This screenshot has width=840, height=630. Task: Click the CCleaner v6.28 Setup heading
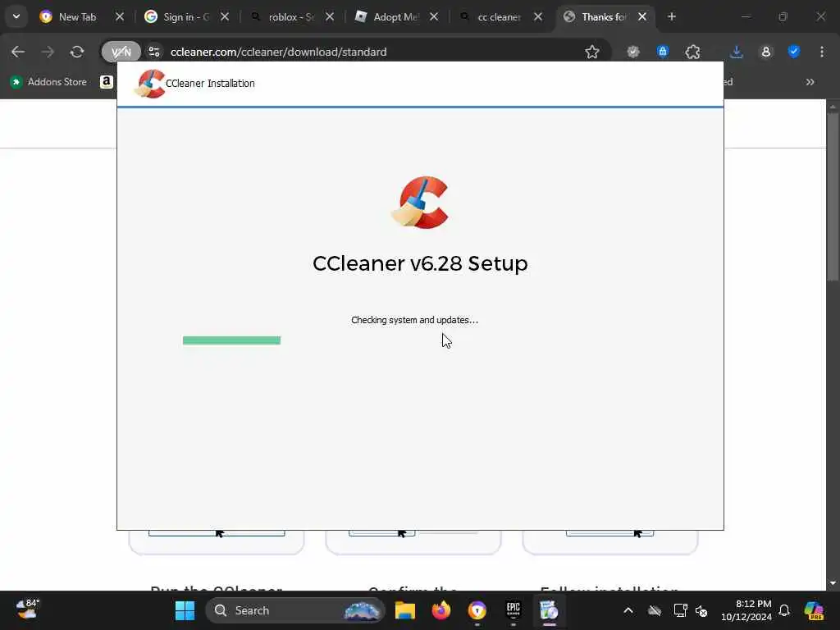420,263
